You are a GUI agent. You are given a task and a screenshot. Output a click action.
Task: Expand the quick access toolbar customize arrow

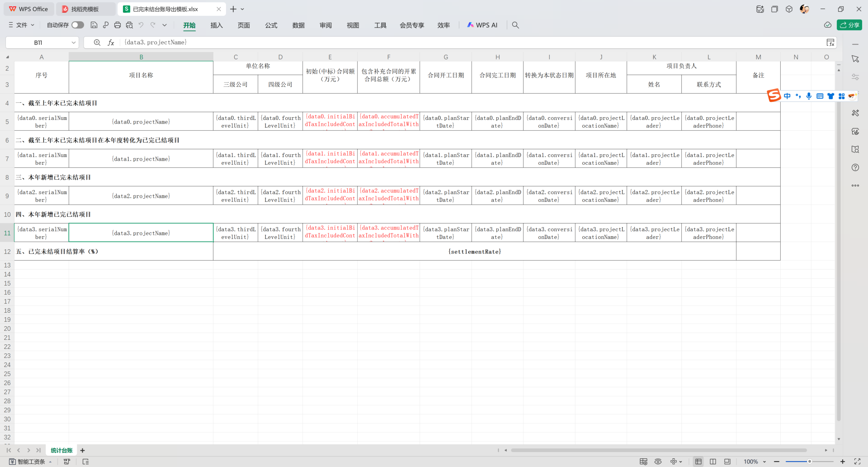click(x=165, y=25)
